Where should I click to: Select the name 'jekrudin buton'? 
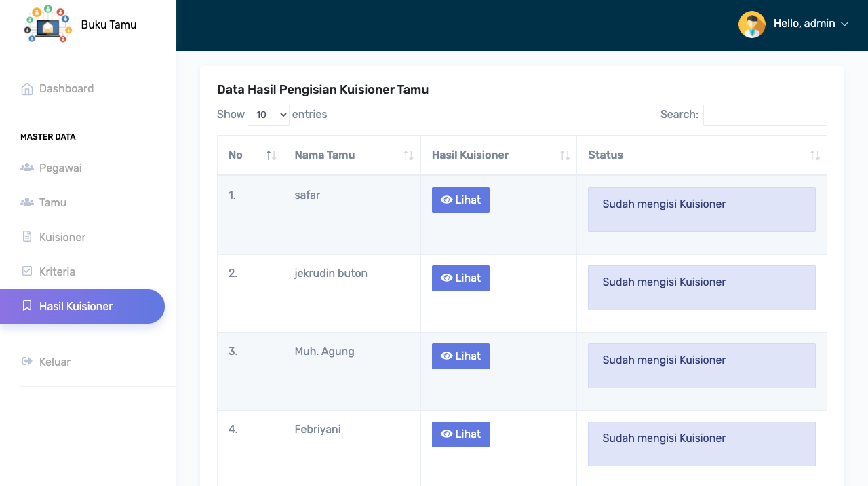331,273
